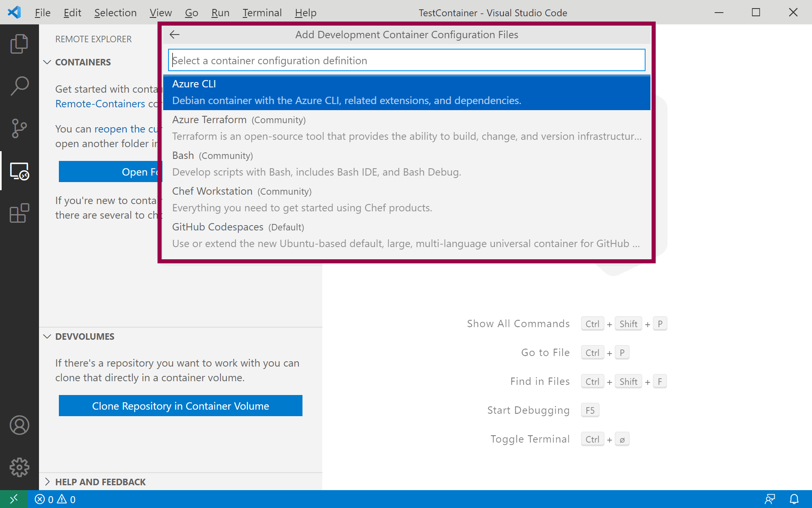812x508 pixels.
Task: Click the Remote-Containers link
Action: click(x=100, y=104)
